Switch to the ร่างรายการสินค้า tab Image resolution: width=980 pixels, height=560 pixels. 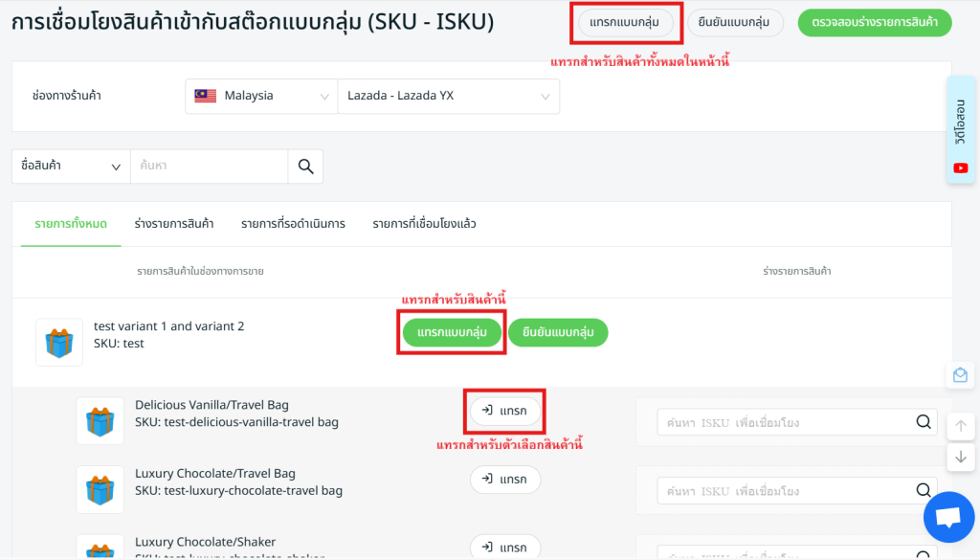click(173, 224)
